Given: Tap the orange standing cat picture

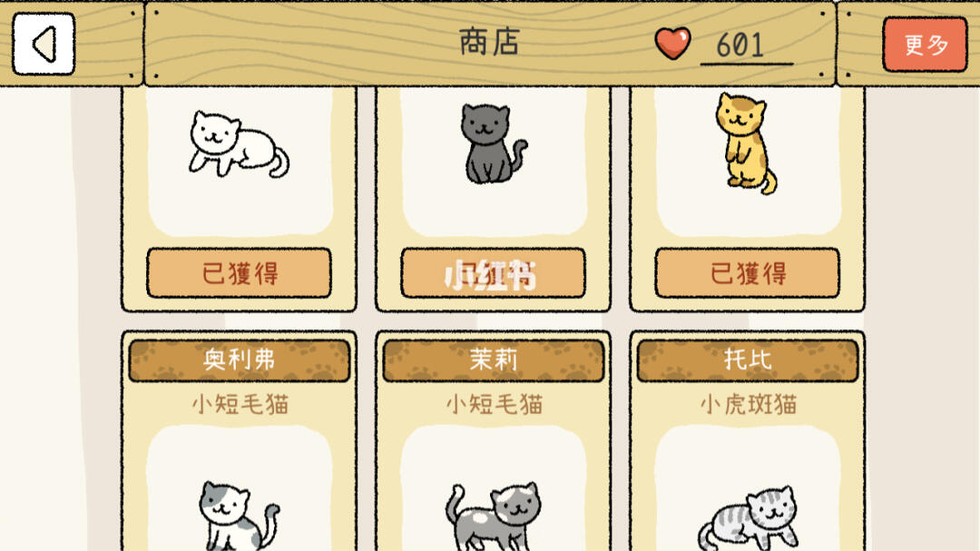Looking at the screenshot, I should [x=746, y=143].
